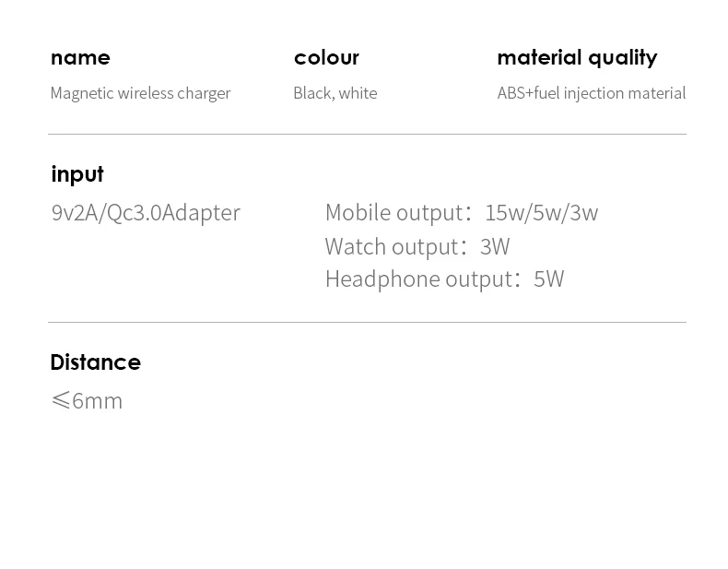The image size is (728, 569).
Task: Select the "Magnetic wireless charger" text
Action: point(140,93)
